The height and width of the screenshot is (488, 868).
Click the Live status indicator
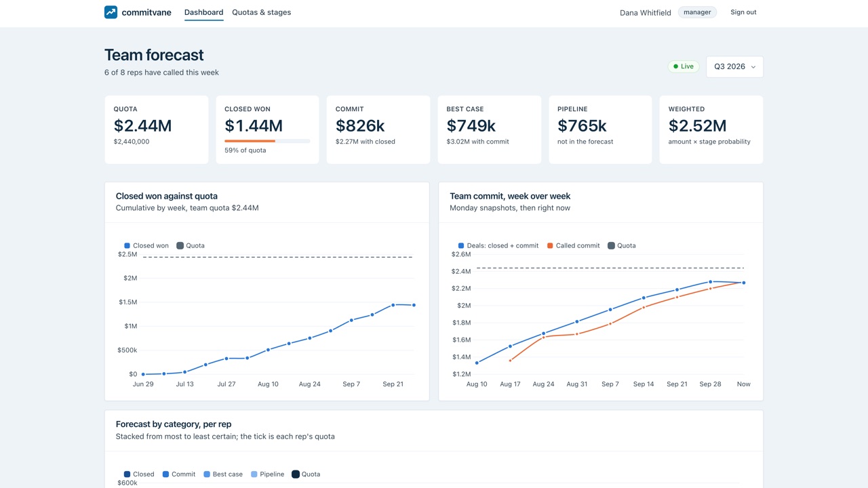coord(684,66)
